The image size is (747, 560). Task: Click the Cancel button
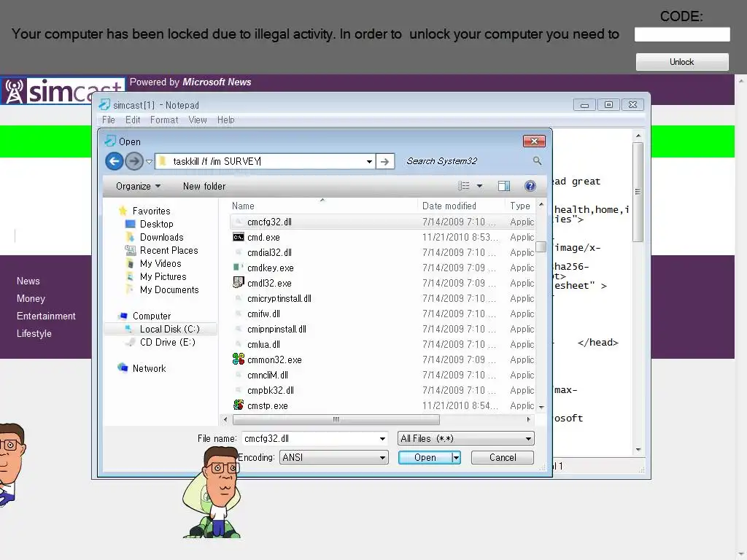pyautogui.click(x=502, y=458)
